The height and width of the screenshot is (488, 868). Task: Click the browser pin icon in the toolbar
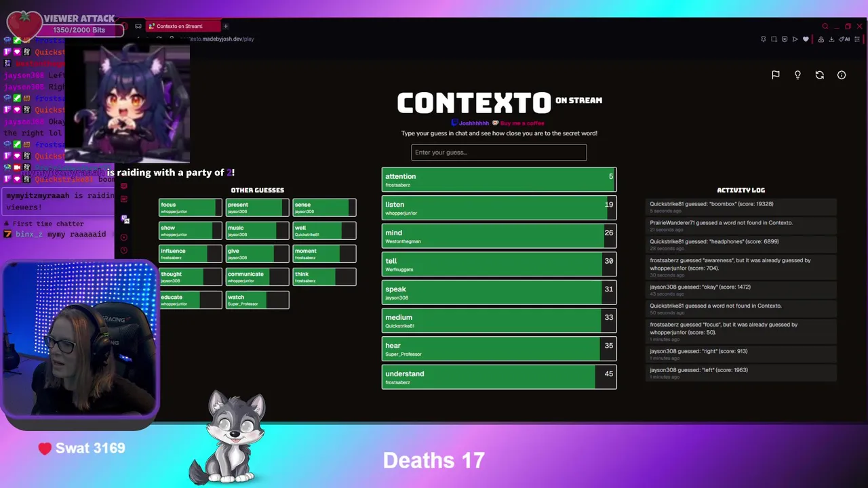coord(764,39)
